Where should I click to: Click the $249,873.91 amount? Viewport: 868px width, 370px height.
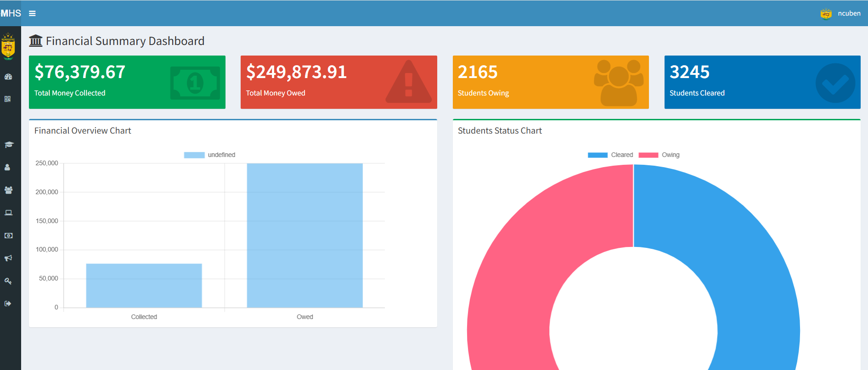296,72
